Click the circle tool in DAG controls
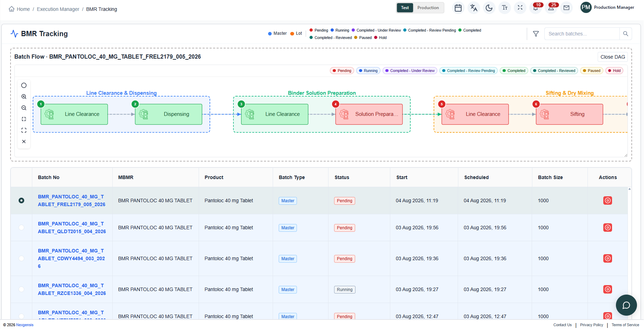 (x=24, y=85)
